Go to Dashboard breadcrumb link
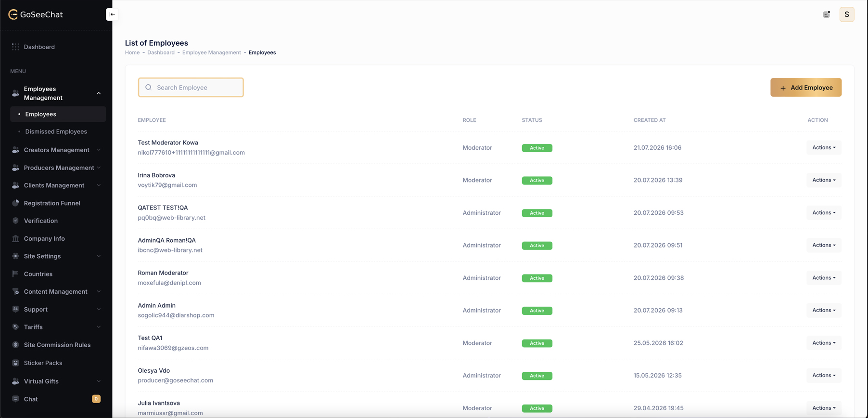This screenshot has height=418, width=868. [x=161, y=52]
